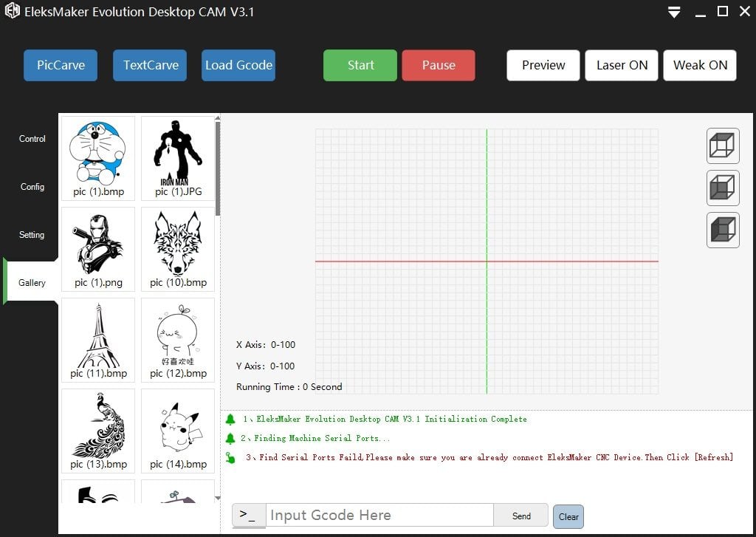Click the red Pause button
756x537 pixels.
(439, 65)
